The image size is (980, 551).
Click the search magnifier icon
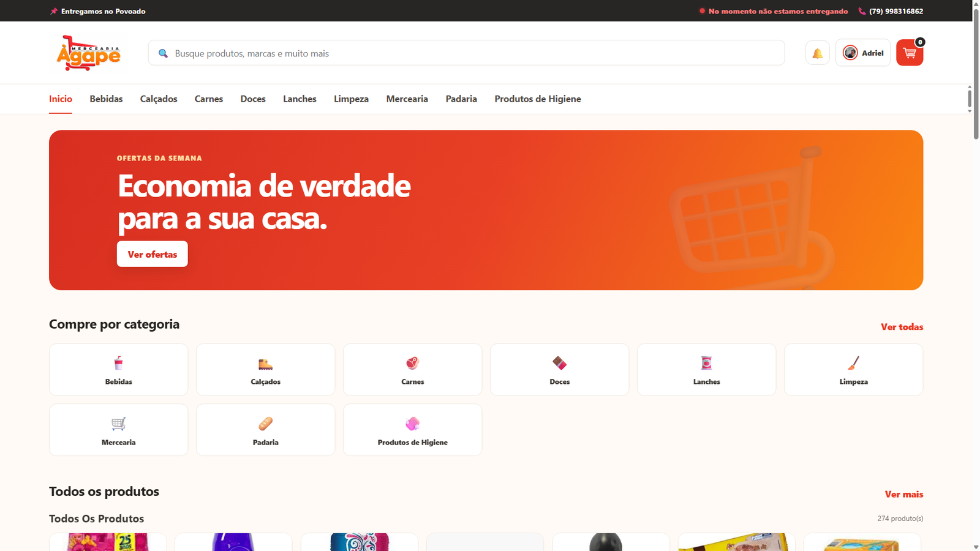163,53
